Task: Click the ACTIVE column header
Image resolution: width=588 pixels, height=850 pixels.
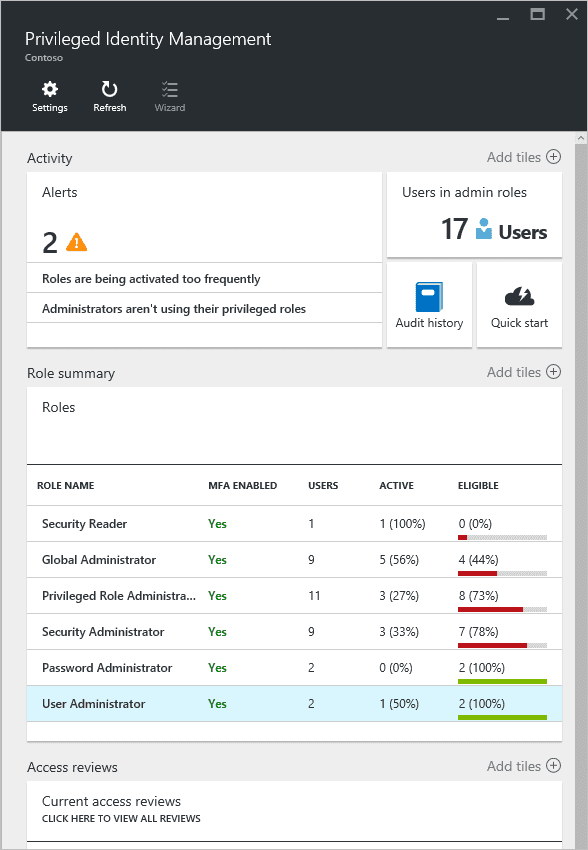Action: [396, 486]
